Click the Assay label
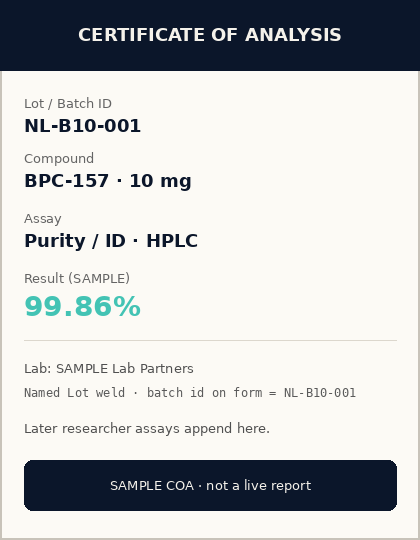 pyautogui.click(x=43, y=219)
